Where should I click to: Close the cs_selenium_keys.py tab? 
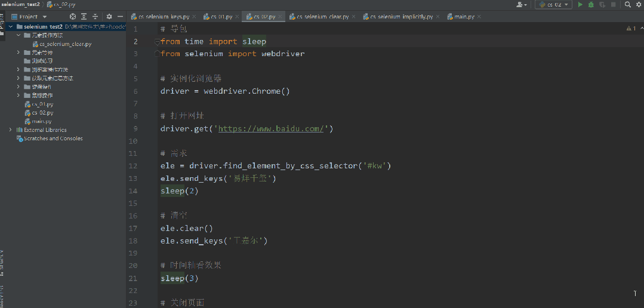pyautogui.click(x=194, y=17)
